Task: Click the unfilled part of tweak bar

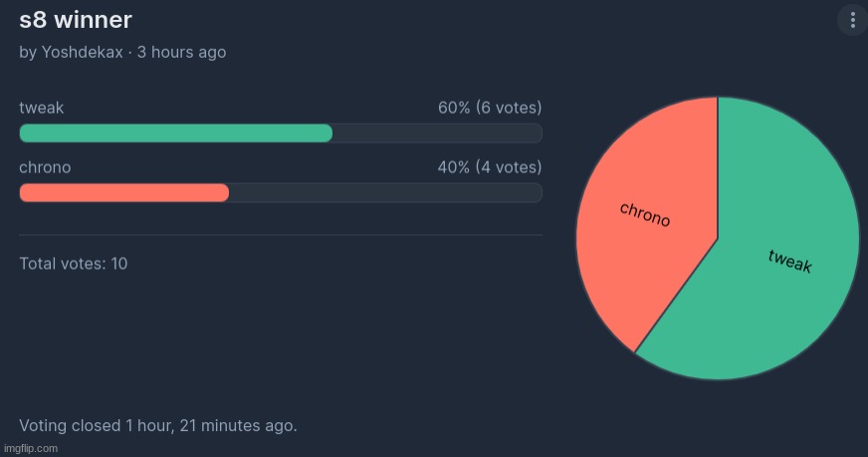Action: point(437,133)
